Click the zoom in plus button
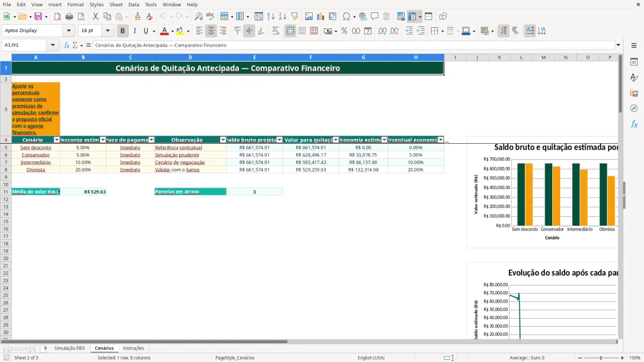This screenshot has width=644, height=362. point(623,358)
